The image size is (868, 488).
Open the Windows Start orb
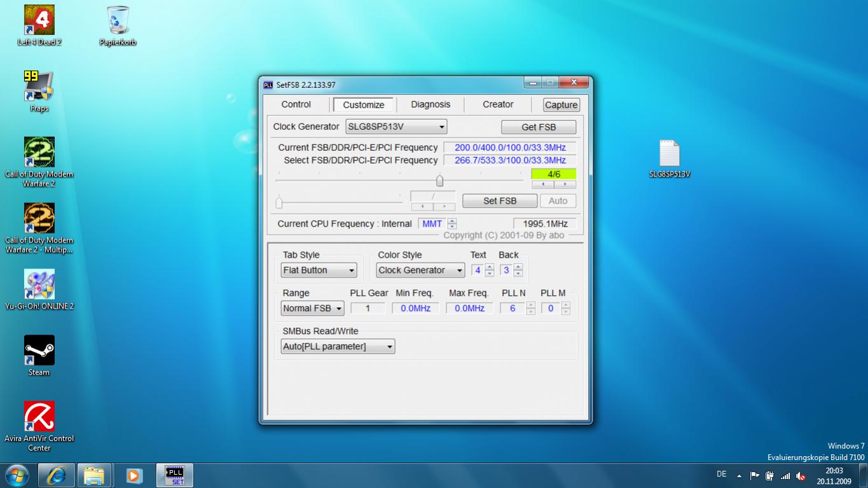pos(17,475)
